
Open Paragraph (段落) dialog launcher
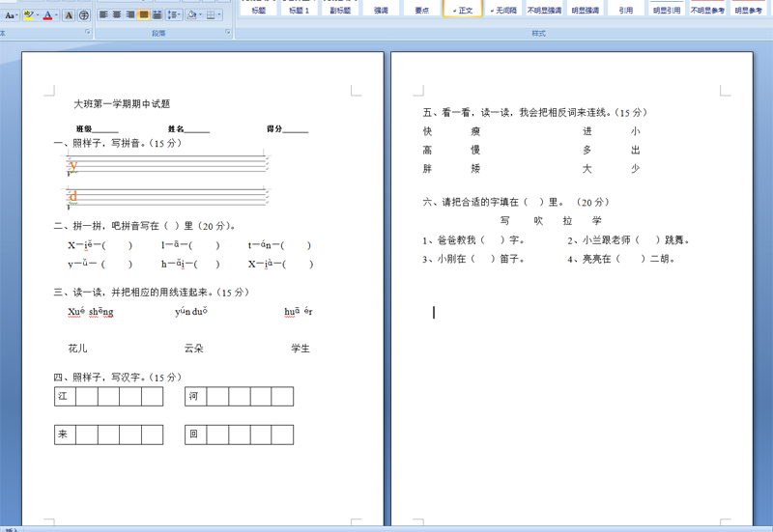[x=228, y=32]
